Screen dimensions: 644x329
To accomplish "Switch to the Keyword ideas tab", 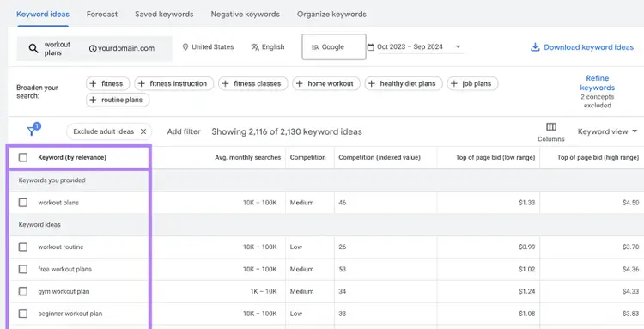I will tap(43, 14).
